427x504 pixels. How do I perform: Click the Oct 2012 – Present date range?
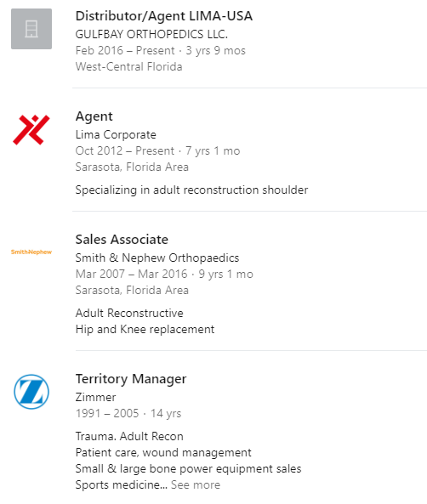124,150
